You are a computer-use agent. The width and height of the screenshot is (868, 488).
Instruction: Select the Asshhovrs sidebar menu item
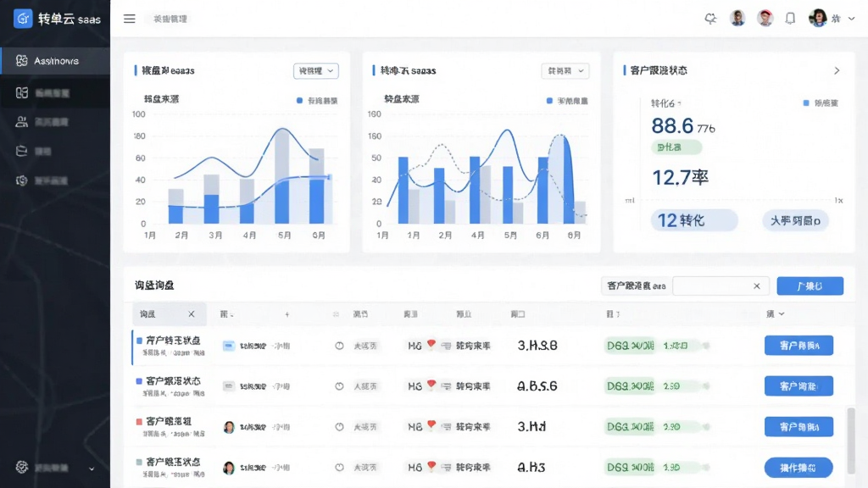55,61
